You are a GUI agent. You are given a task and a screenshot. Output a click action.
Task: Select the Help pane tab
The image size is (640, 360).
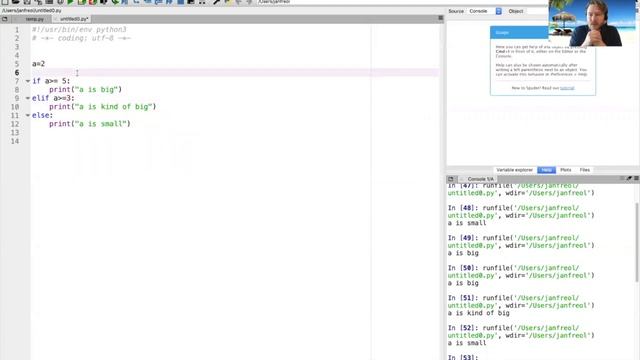(x=547, y=170)
